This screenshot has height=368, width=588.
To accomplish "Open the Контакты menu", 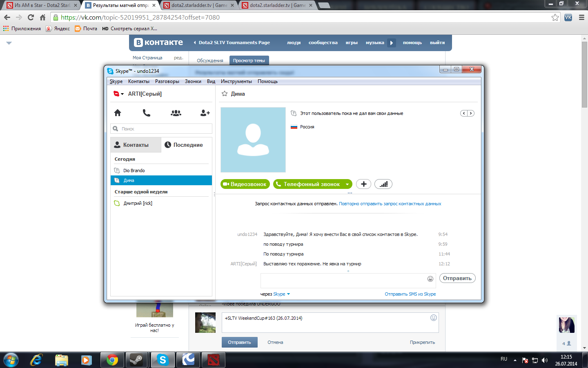I will 139,81.
